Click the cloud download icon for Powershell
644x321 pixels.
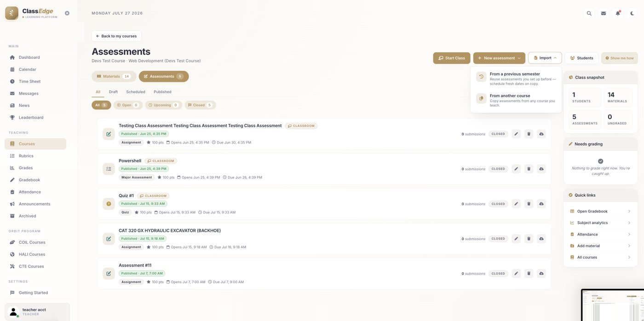(541, 169)
